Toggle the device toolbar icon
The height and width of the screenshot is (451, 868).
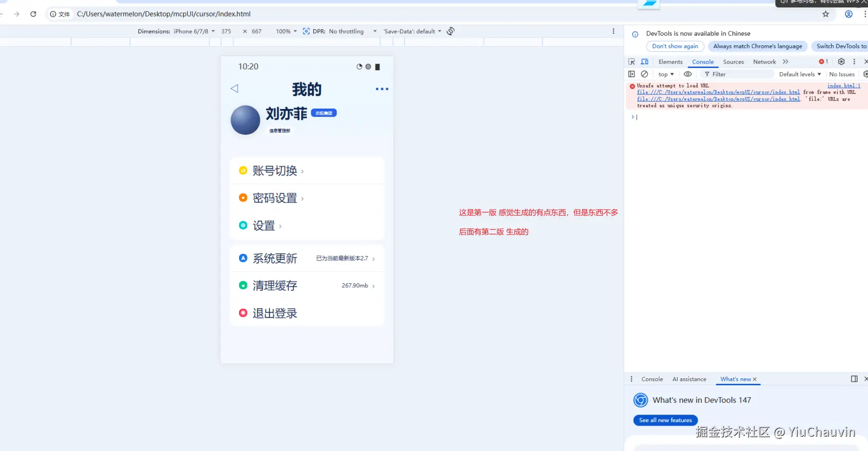tap(645, 62)
